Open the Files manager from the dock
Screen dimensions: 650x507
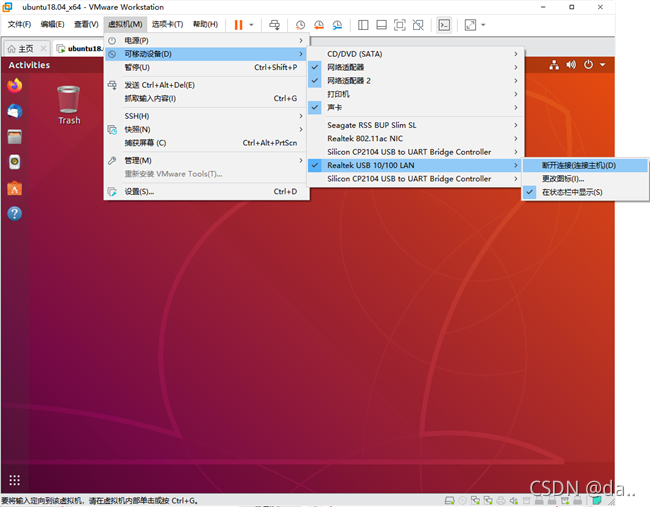pyautogui.click(x=15, y=137)
